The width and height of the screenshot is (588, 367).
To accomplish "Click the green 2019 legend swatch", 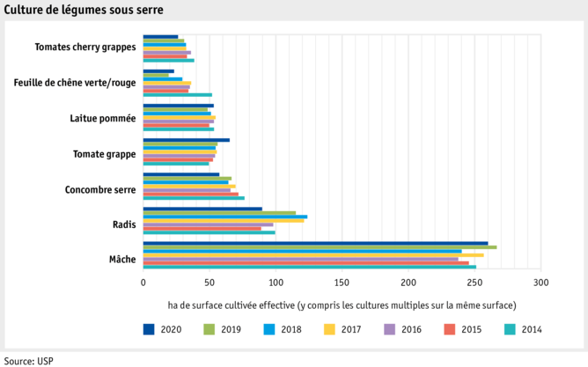I will point(209,329).
